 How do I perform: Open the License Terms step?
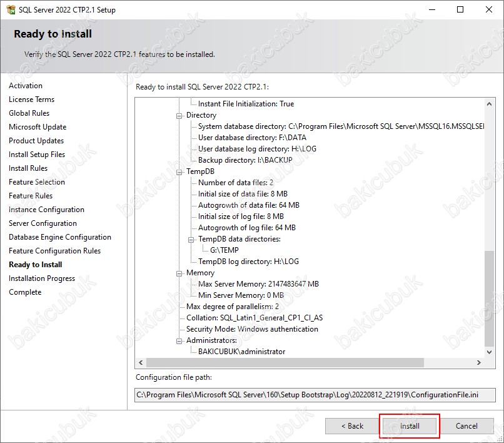tap(31, 99)
